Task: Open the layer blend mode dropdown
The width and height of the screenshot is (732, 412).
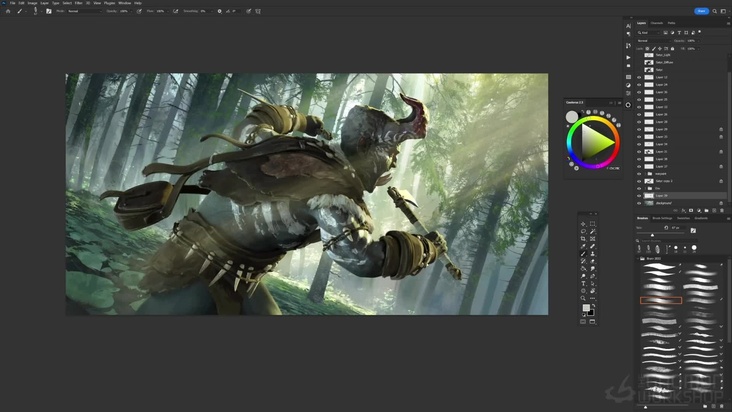Action: (655, 41)
